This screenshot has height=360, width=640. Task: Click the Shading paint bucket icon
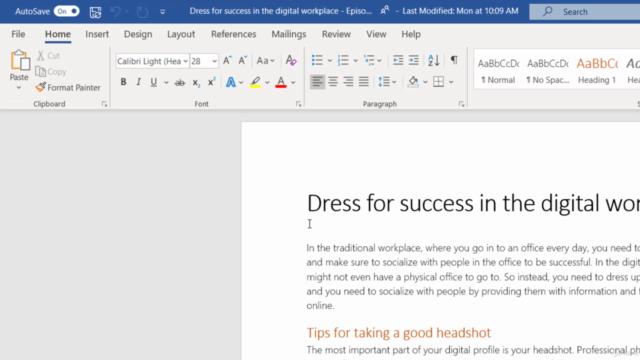tap(413, 82)
